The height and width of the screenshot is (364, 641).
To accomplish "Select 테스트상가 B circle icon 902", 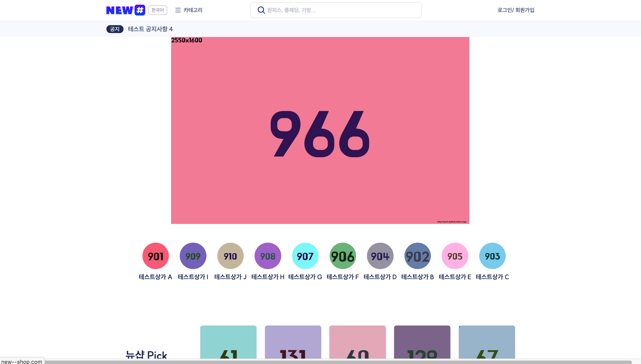I will (417, 256).
